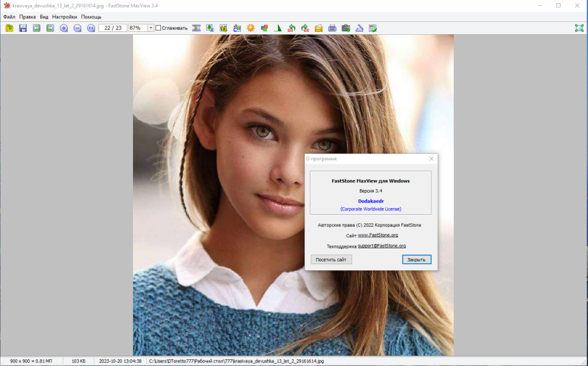The width and height of the screenshot is (588, 366).
Task: Go to the previous image arrow
Action: coord(37,28)
